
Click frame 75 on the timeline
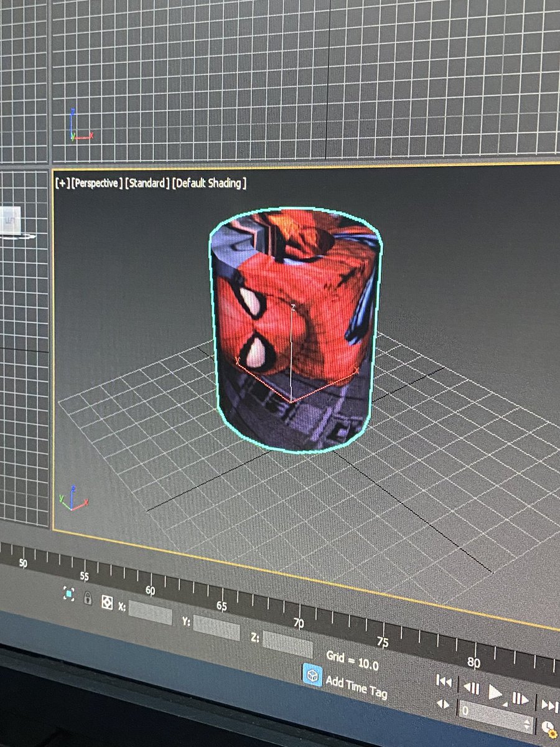[383, 642]
